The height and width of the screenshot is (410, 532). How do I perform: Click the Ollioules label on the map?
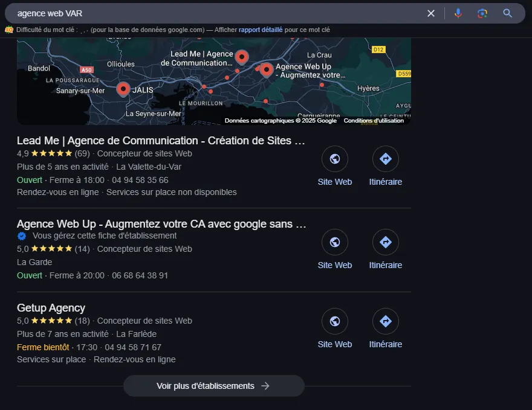[x=121, y=64]
